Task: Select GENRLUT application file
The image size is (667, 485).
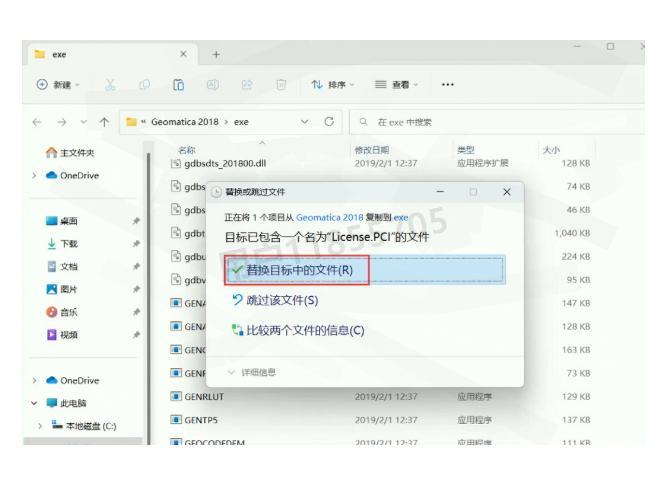Action: tap(204, 397)
